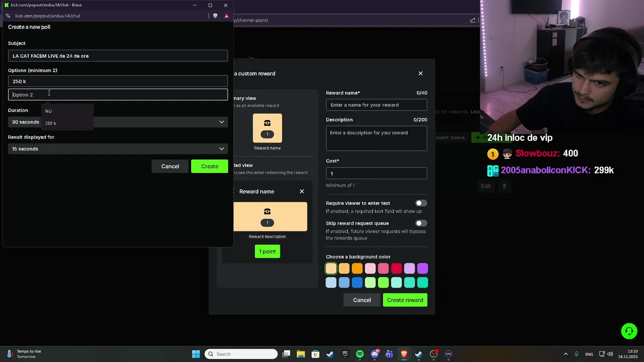Image resolution: width=644 pixels, height=362 pixels.
Task: Click the green 1 point button
Action: pos(267,251)
